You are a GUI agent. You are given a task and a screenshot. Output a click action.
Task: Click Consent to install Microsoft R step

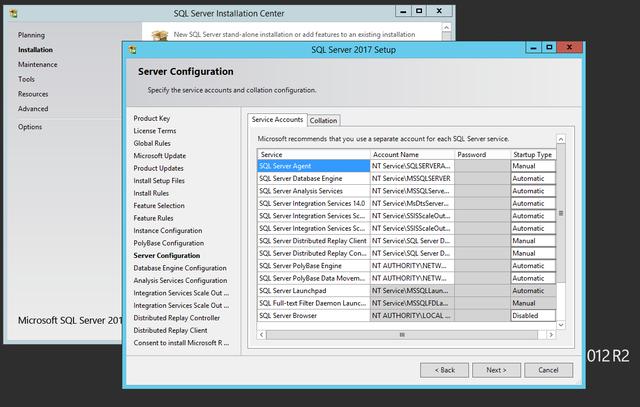click(x=181, y=343)
